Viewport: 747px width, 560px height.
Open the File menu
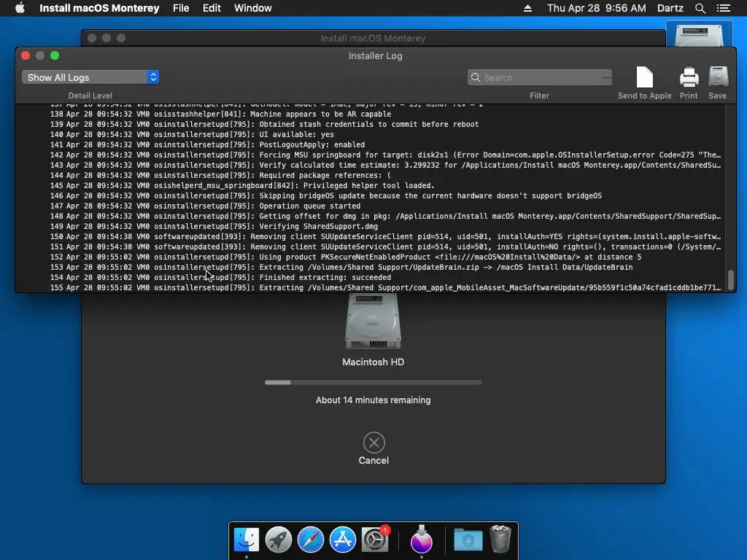(x=181, y=8)
